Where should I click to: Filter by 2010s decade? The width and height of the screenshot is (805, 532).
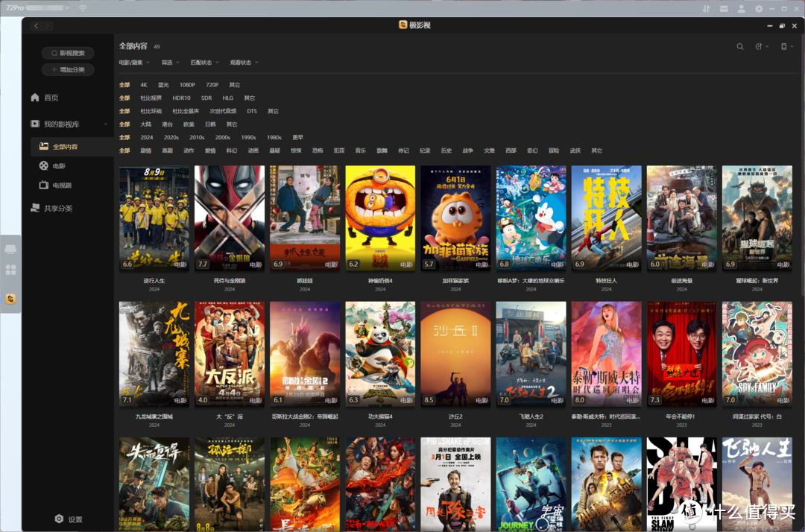point(197,137)
